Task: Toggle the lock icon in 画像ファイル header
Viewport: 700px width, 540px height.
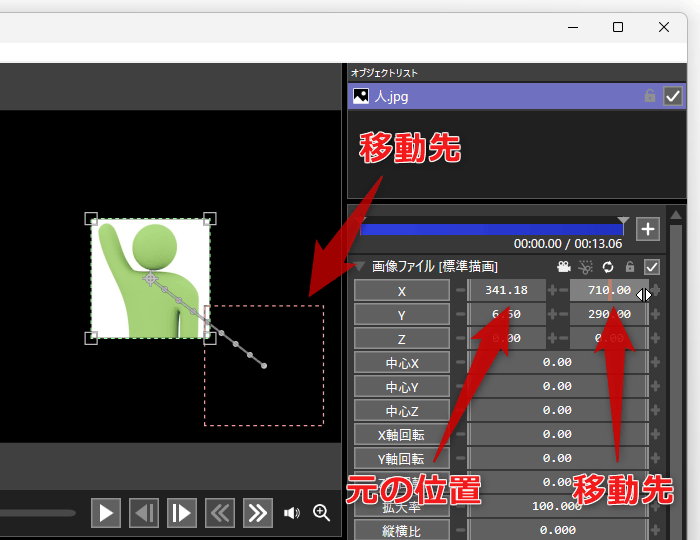Action: point(629,266)
